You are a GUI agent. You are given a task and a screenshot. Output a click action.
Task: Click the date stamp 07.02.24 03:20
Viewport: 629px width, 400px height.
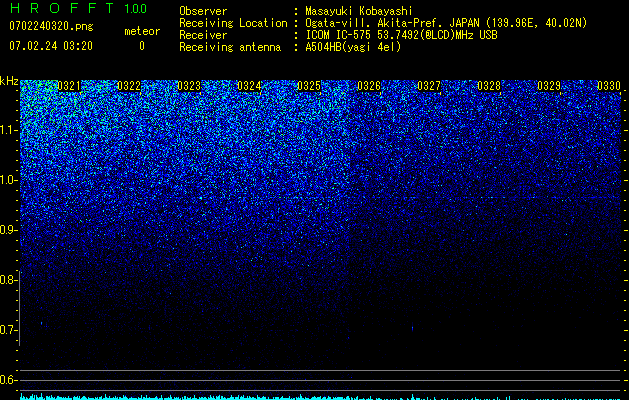pyautogui.click(x=51, y=46)
